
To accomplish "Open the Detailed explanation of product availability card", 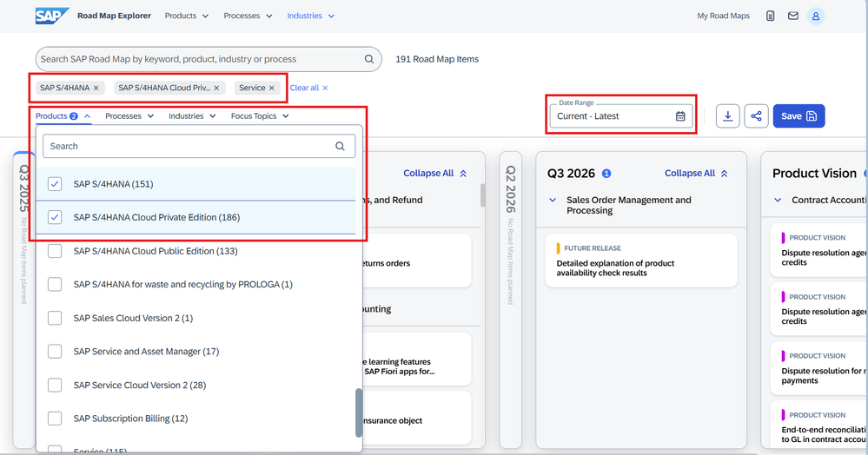I will click(641, 260).
